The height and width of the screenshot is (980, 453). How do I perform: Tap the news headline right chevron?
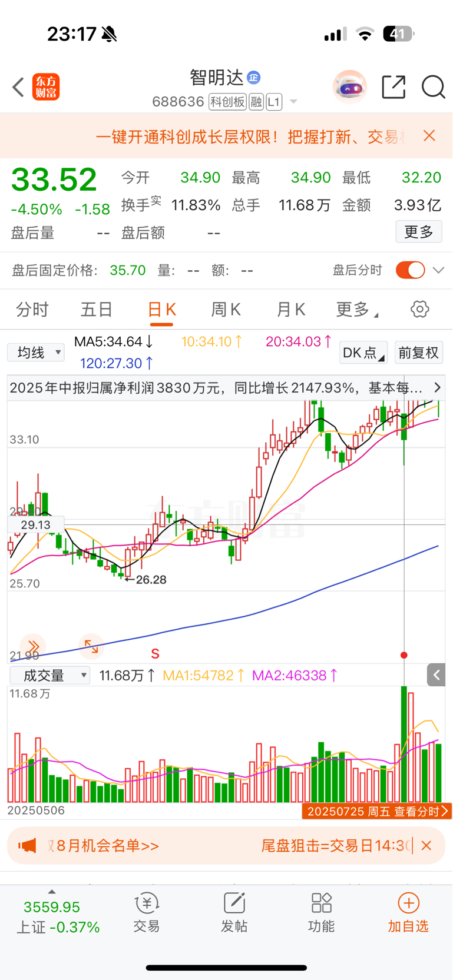tap(437, 387)
